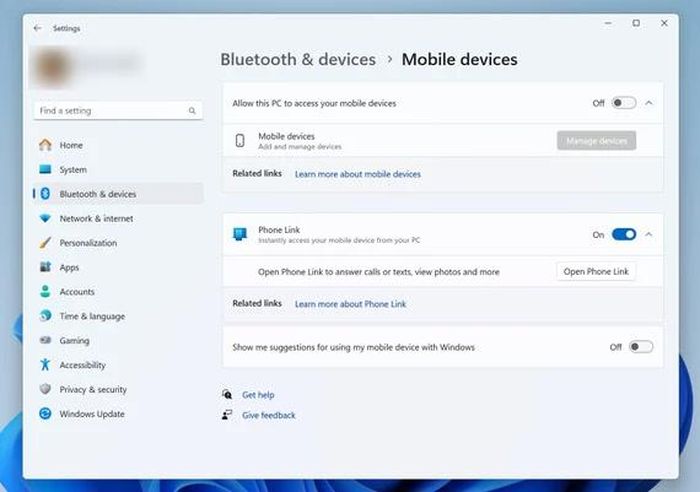700x492 pixels.
Task: Click the Manage devices button
Action: [596, 141]
